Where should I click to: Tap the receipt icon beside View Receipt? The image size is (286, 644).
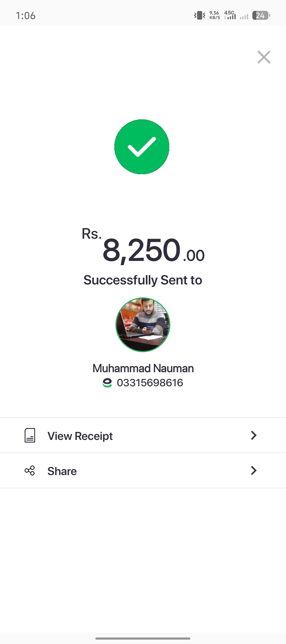[30, 435]
